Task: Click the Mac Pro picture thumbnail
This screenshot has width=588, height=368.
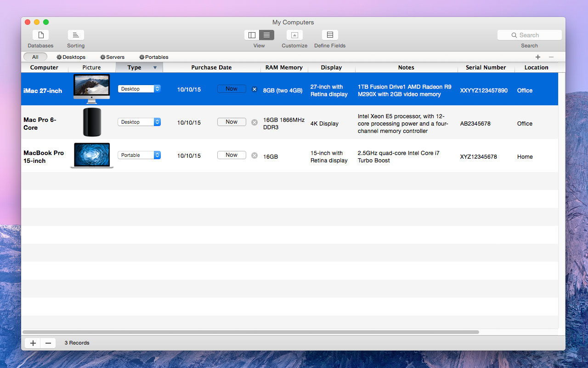Action: click(92, 122)
